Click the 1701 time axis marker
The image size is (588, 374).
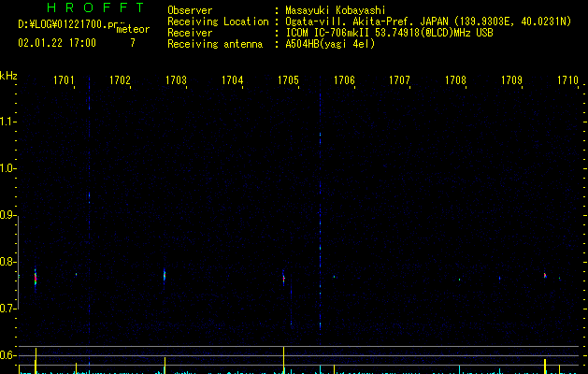[64, 80]
